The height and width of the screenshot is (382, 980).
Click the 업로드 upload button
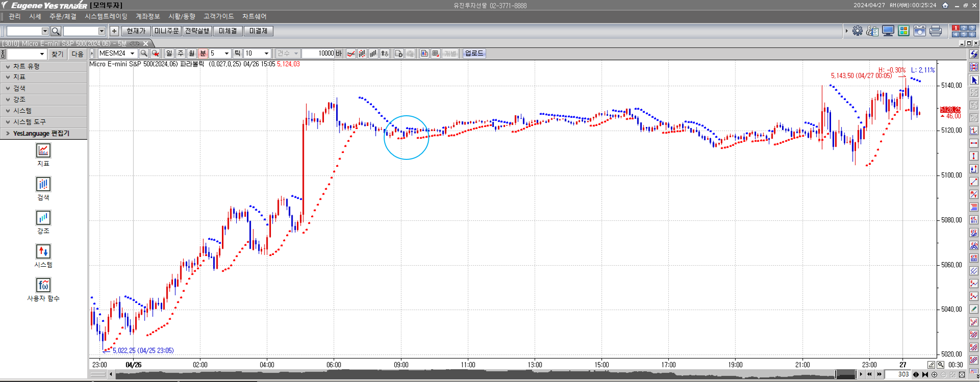[x=474, y=53]
